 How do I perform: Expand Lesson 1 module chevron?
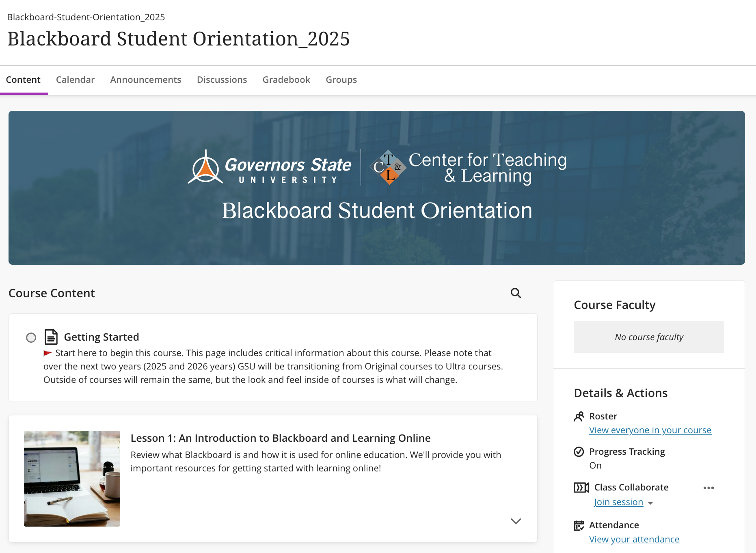pos(516,521)
